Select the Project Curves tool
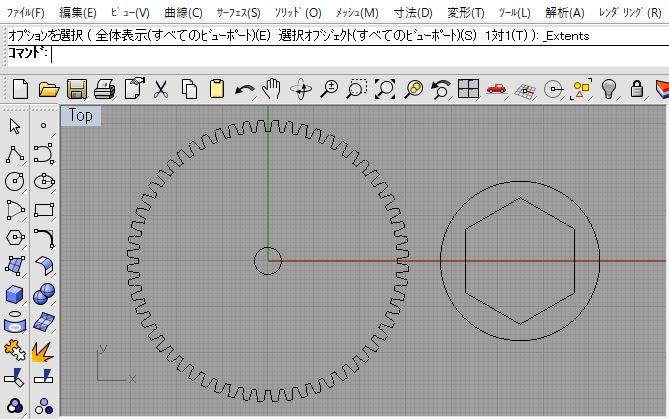The height and width of the screenshot is (419, 669). pos(15,323)
